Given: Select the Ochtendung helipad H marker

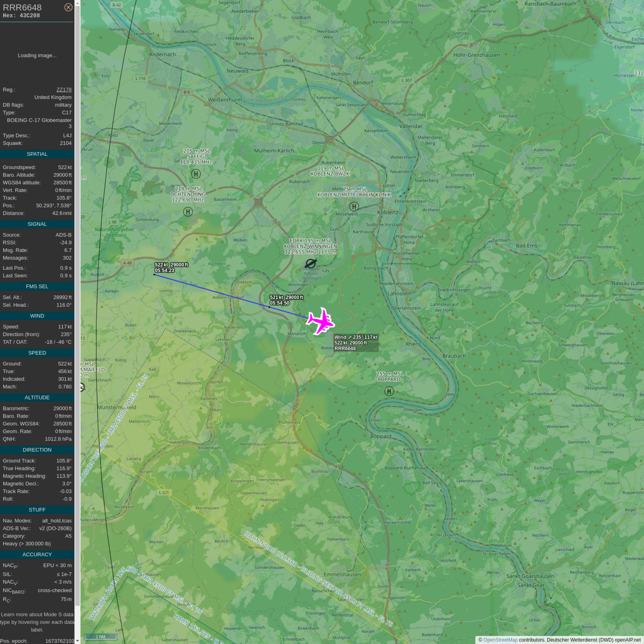Looking at the screenshot, I should click(x=188, y=212).
